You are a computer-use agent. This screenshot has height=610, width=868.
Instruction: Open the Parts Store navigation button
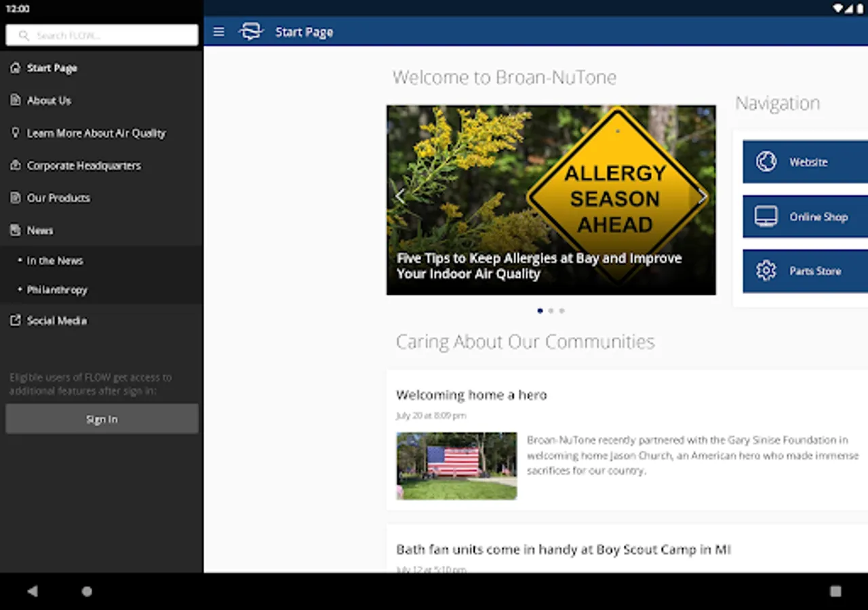tap(806, 271)
